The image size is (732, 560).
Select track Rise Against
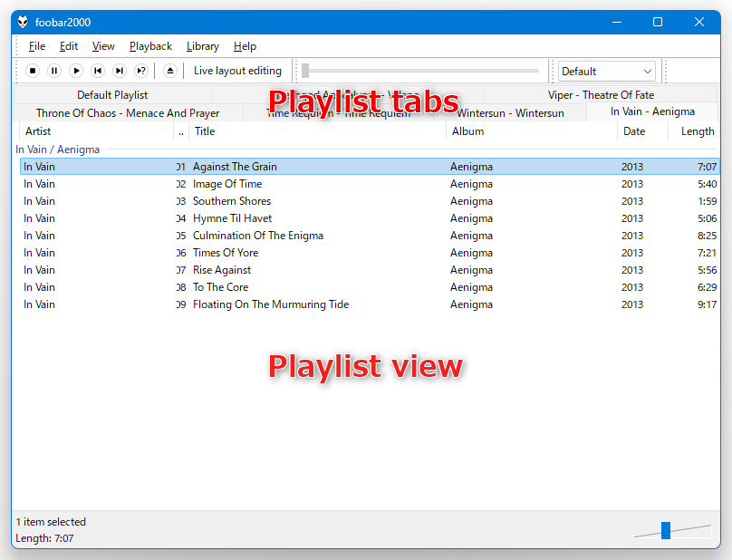point(370,270)
